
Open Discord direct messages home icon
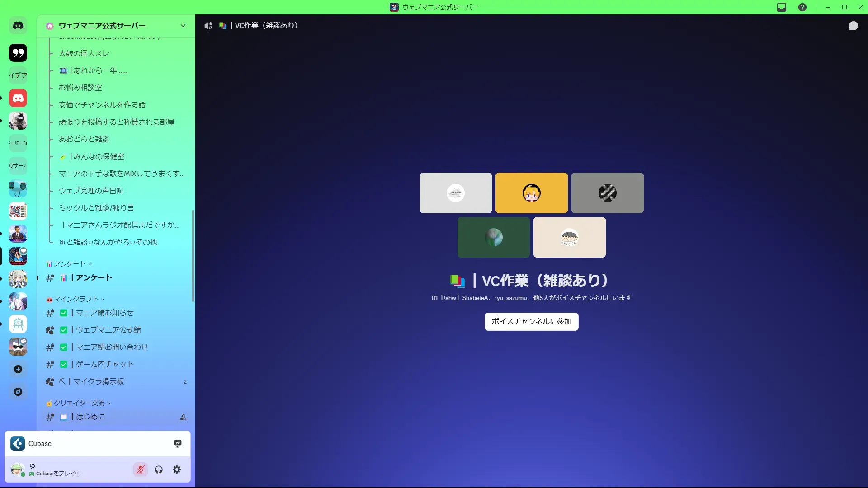pos(18,26)
